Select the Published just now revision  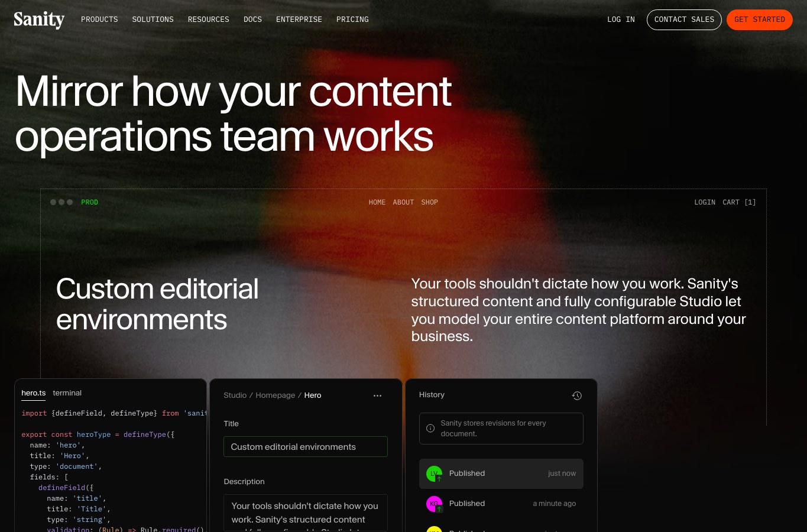pos(501,473)
